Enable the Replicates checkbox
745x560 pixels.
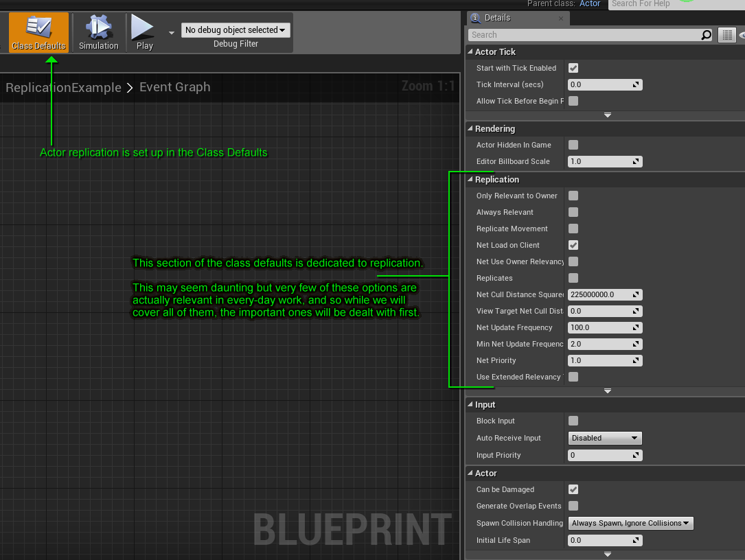[573, 278]
